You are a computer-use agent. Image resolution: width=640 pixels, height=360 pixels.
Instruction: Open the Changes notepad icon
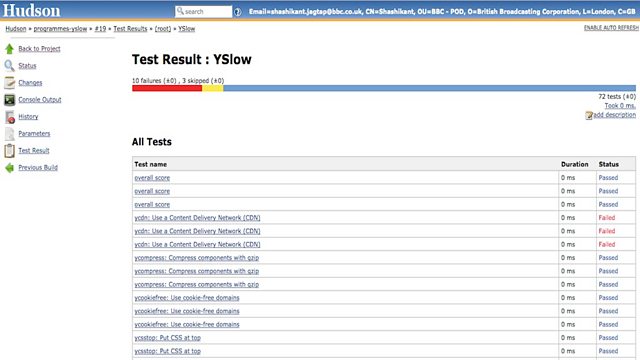coord(9,83)
